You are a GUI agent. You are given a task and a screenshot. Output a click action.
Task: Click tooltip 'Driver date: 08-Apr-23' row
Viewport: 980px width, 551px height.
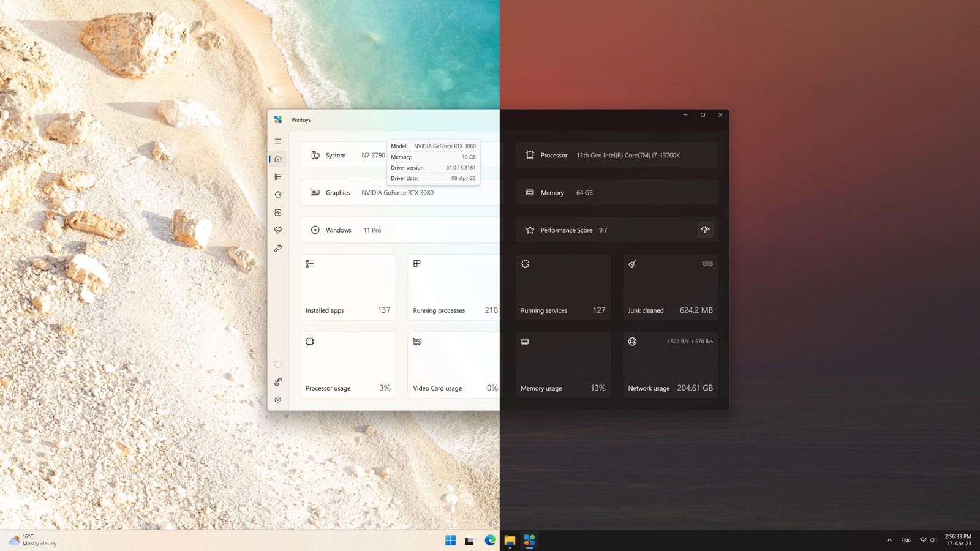point(433,178)
